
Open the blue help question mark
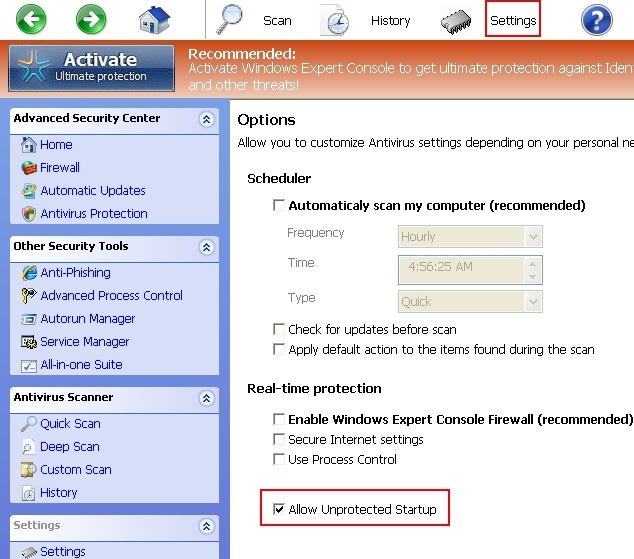pos(596,20)
